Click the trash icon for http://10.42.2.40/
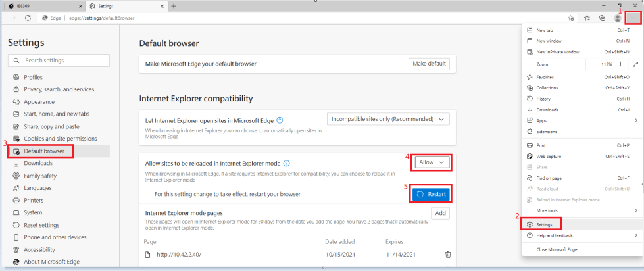 [x=447, y=255]
